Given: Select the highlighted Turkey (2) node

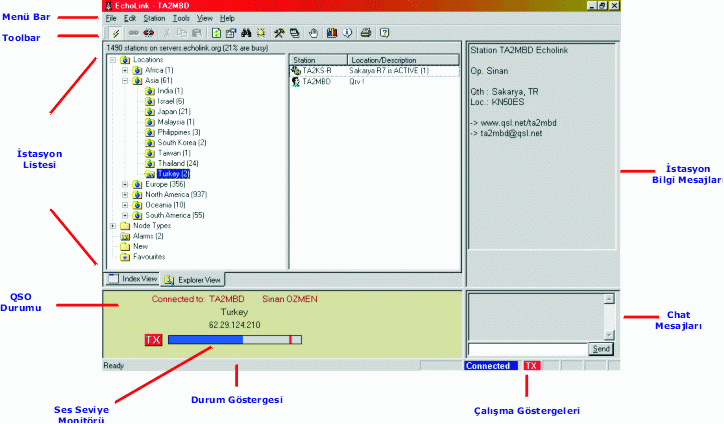Looking at the screenshot, I should [173, 174].
